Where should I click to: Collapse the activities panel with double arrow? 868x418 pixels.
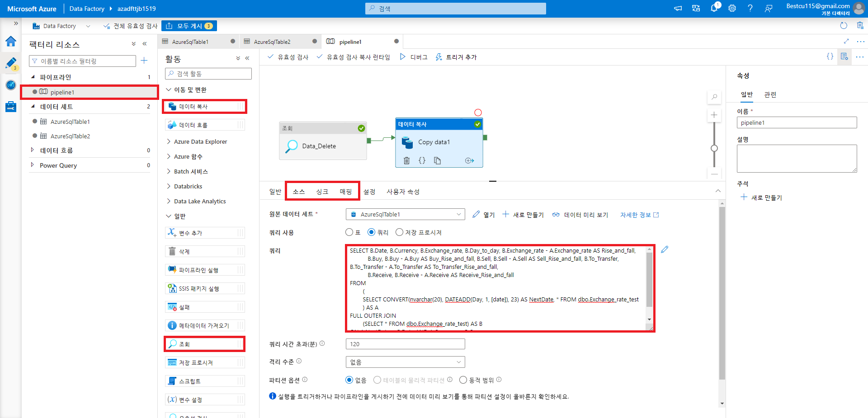pos(247,58)
